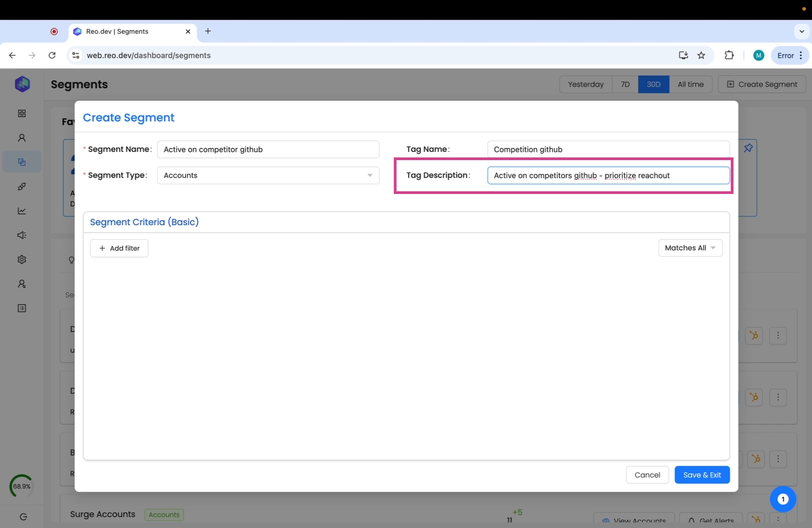Screen dimensions: 812x528
Task: Select the 7D time range tab
Action: pyautogui.click(x=625, y=84)
